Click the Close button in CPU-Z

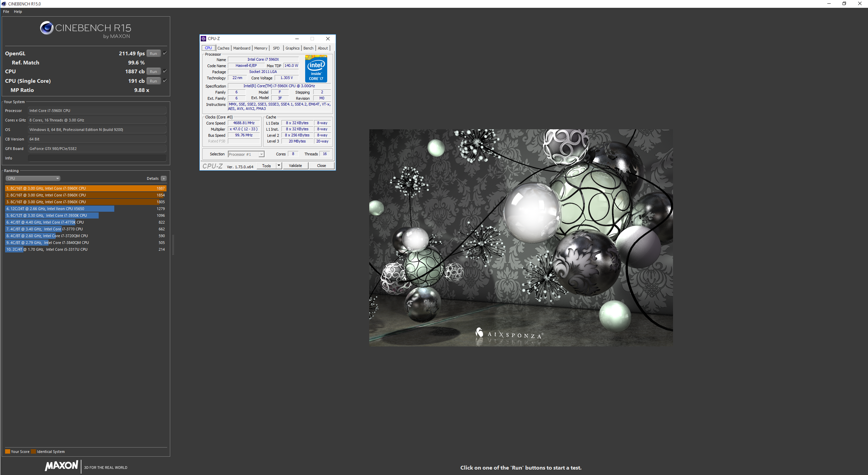(321, 166)
